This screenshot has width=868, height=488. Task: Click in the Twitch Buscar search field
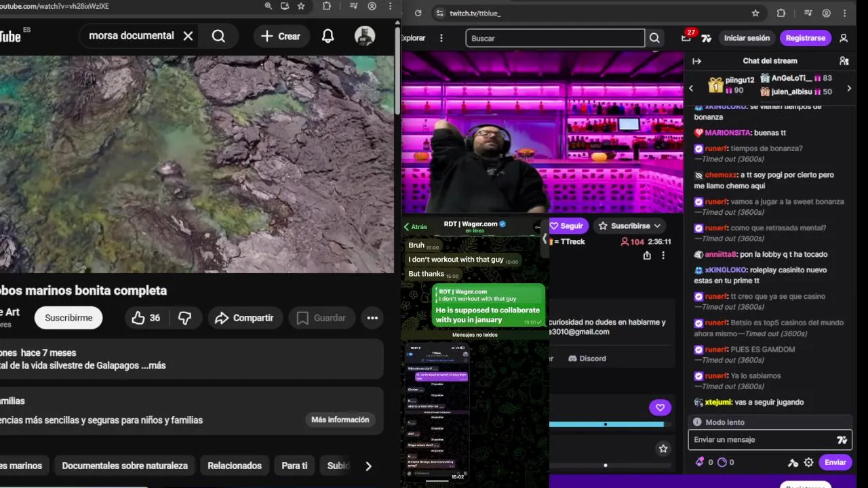(555, 38)
